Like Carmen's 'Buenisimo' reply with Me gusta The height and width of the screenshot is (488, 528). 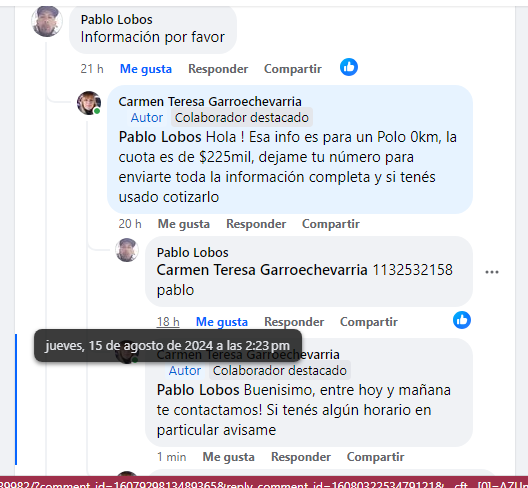tap(229, 457)
